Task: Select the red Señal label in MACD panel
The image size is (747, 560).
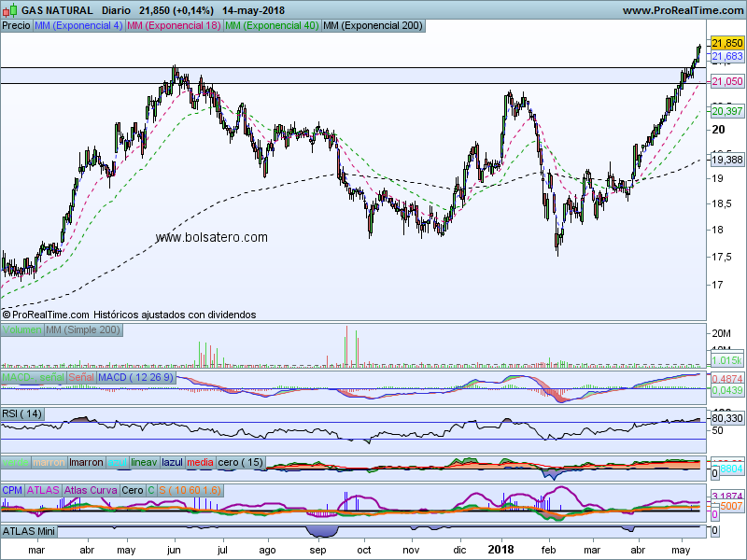Action: pyautogui.click(x=80, y=376)
